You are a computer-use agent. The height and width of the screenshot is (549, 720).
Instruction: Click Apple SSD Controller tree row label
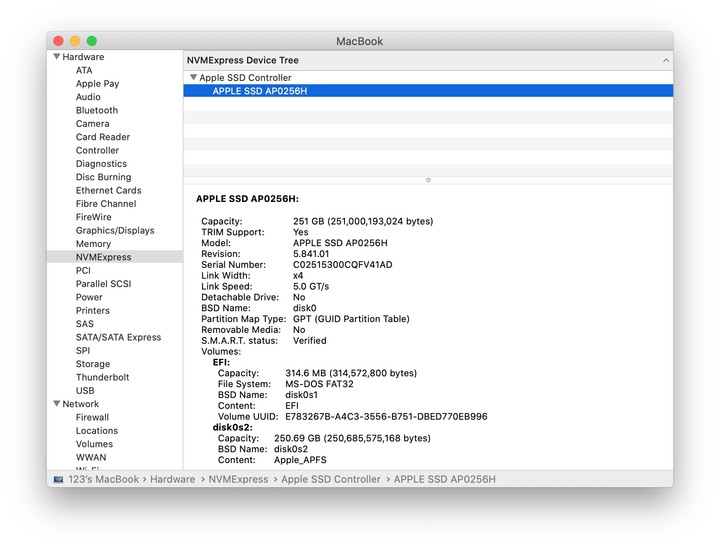click(x=245, y=78)
